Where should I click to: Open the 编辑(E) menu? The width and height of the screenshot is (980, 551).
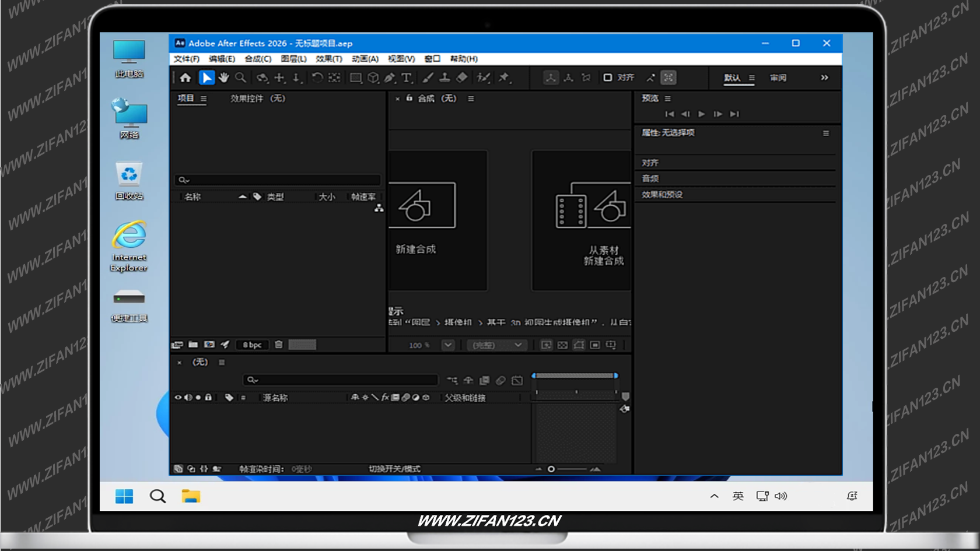(222, 59)
